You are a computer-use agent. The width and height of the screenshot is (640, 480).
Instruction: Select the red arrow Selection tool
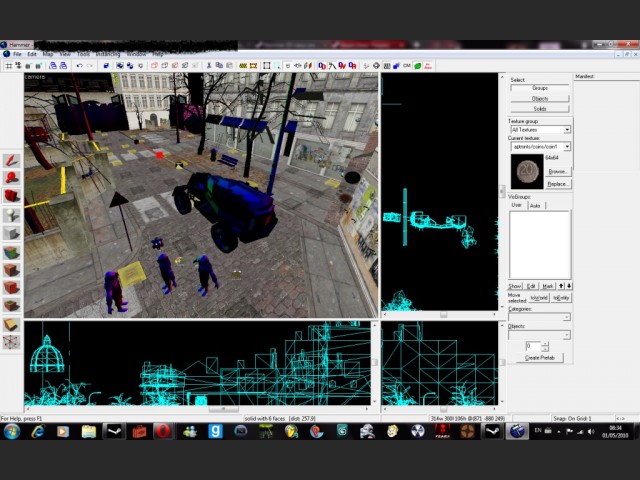[x=11, y=160]
